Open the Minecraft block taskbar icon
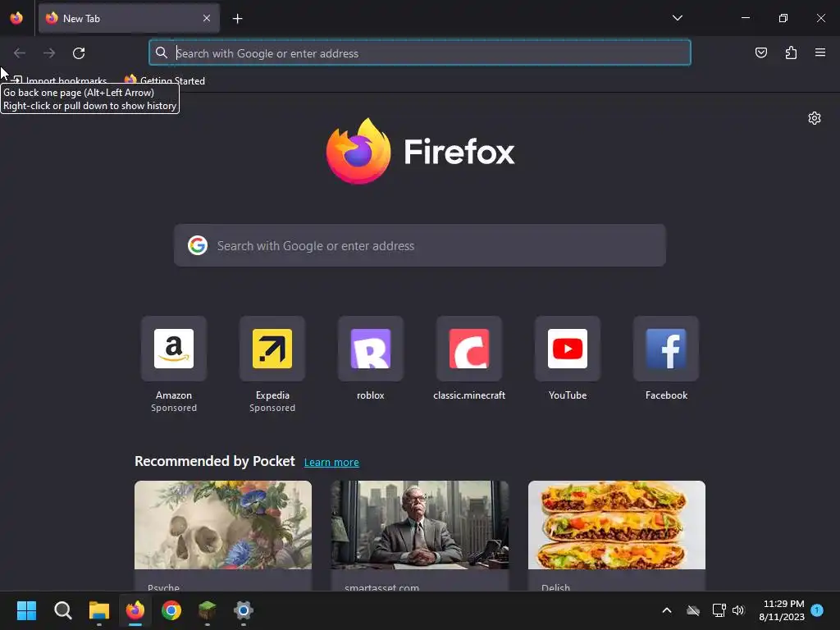840x630 pixels. [x=208, y=610]
